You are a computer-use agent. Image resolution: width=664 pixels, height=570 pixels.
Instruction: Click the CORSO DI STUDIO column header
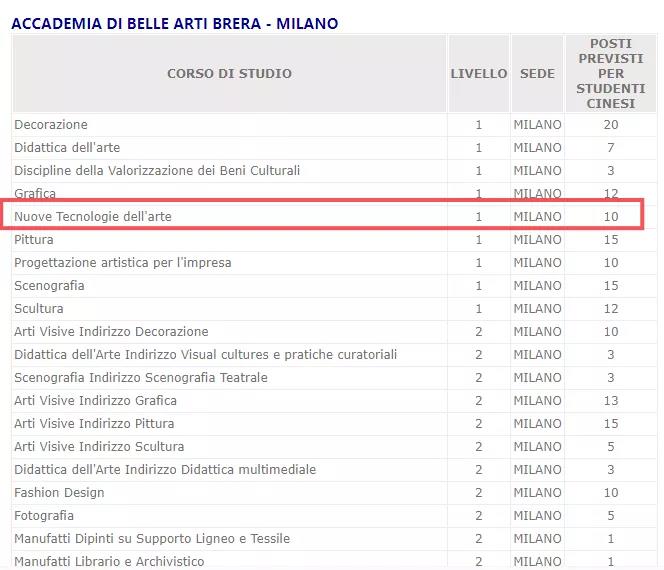click(x=229, y=73)
